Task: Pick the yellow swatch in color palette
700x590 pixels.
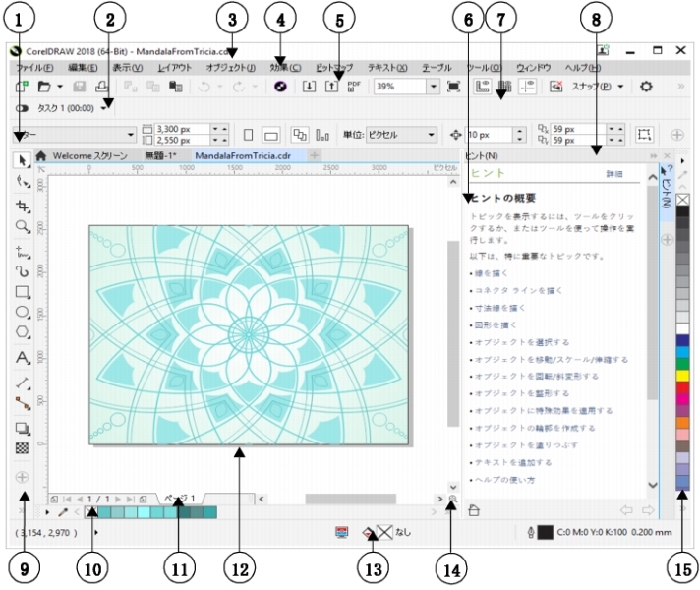Action: 683,376
